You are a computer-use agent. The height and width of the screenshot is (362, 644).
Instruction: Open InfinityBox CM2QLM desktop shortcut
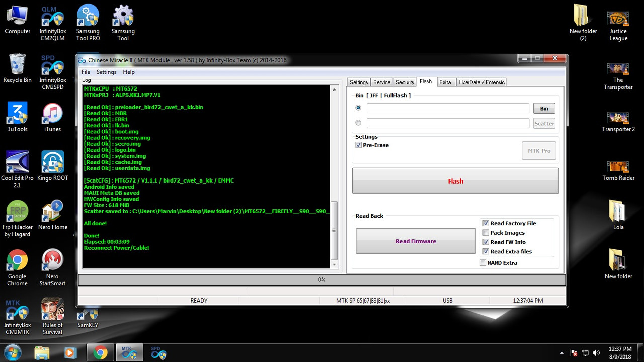point(53,24)
